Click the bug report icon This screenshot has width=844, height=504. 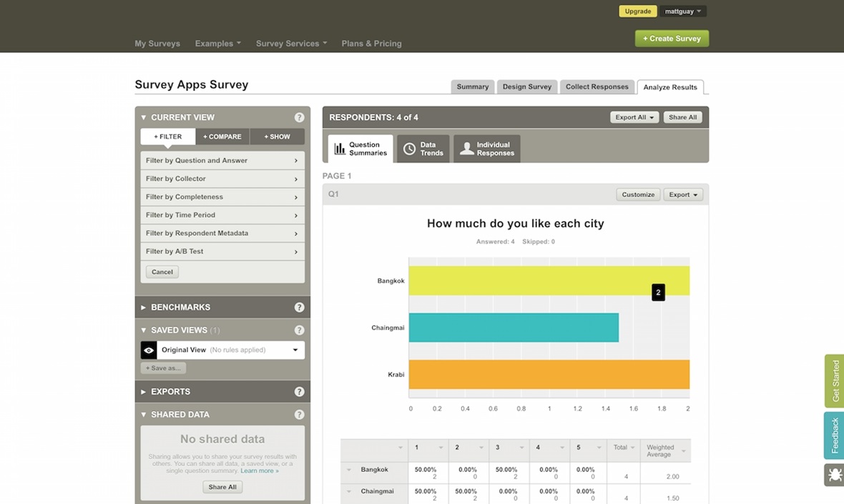834,475
